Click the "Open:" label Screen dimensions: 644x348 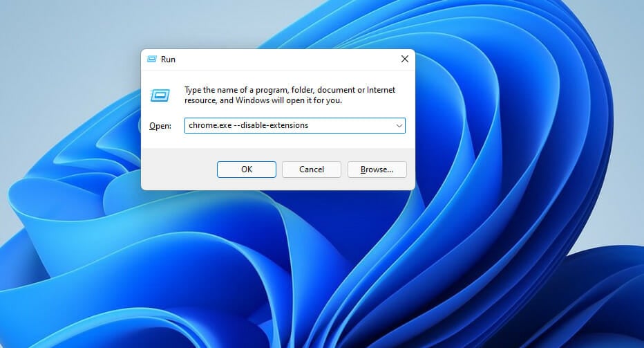pyautogui.click(x=160, y=126)
